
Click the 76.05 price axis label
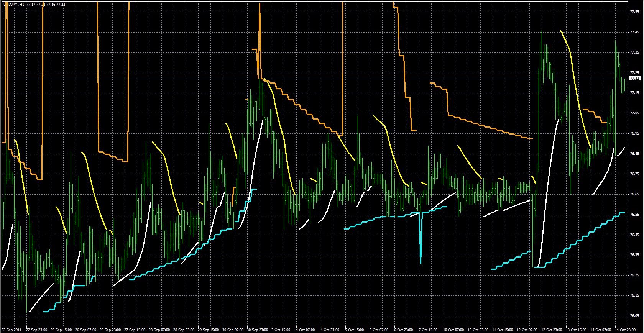point(634,316)
